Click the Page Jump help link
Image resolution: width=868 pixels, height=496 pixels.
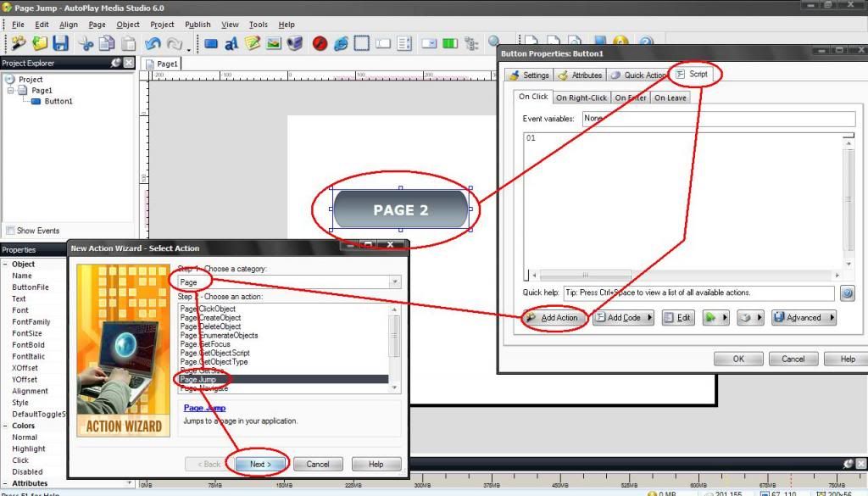point(204,408)
